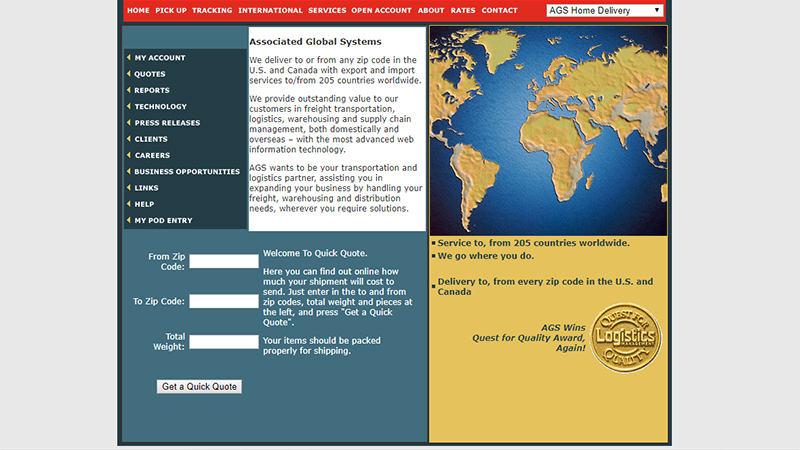This screenshot has height=450, width=800.
Task: Click the arrow icon beside HELP
Action: 129,204
